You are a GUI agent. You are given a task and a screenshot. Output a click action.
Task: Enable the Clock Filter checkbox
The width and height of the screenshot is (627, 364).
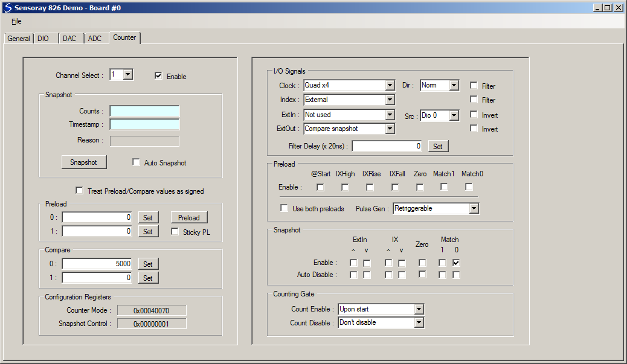(x=474, y=86)
